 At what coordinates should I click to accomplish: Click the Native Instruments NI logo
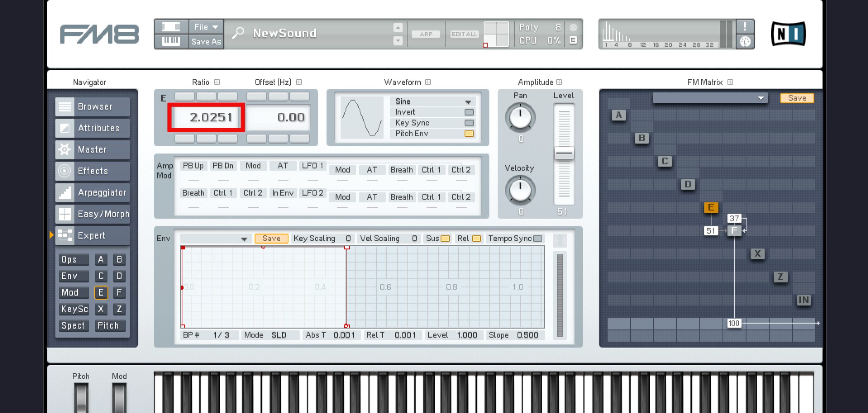tap(788, 34)
